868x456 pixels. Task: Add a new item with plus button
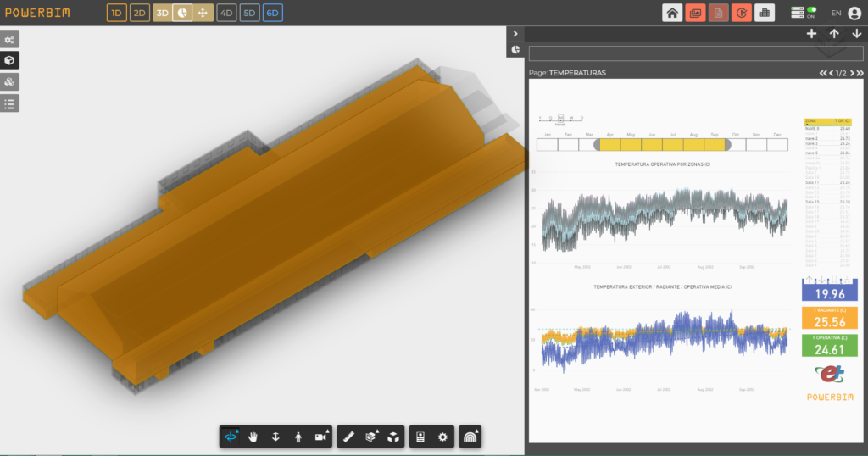(811, 34)
